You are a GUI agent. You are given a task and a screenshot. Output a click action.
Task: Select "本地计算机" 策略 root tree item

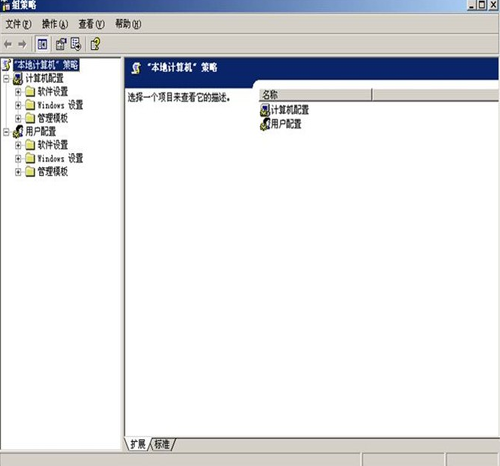point(46,65)
